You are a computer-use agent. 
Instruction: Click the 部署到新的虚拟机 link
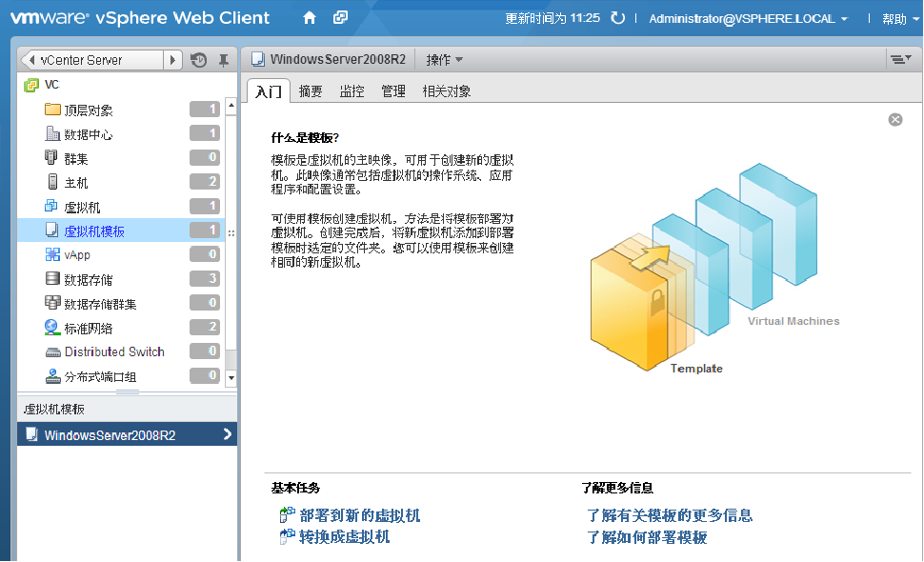click(x=359, y=515)
